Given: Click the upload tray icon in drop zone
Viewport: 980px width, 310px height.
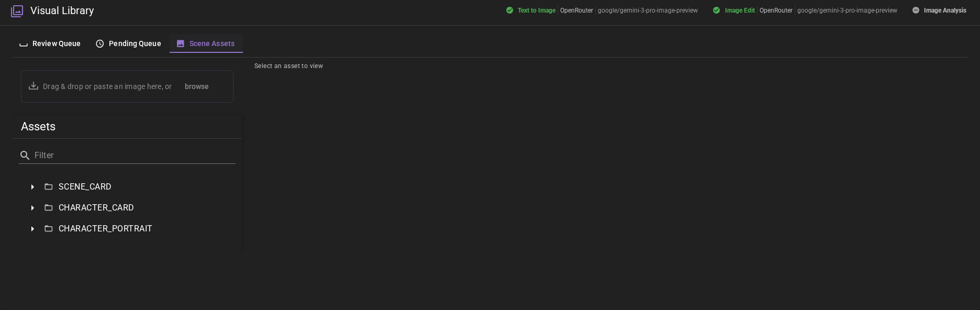Looking at the screenshot, I should tap(34, 86).
